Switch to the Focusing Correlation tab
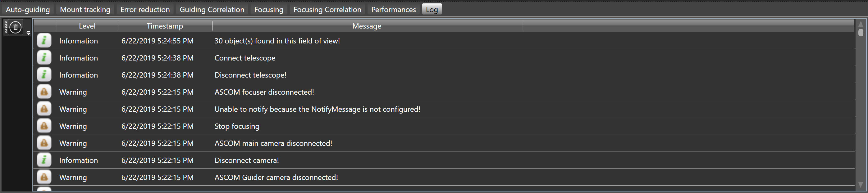This screenshot has height=193, width=868. [327, 9]
